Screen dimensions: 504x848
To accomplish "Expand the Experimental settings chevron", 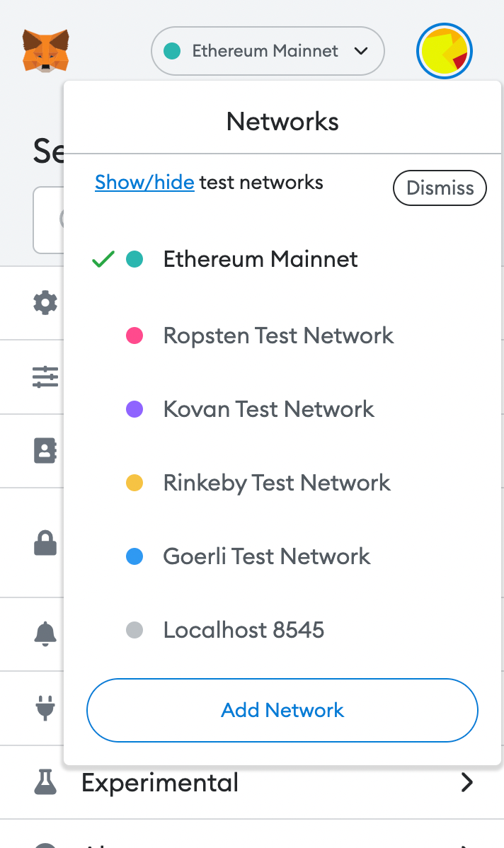I will (466, 782).
